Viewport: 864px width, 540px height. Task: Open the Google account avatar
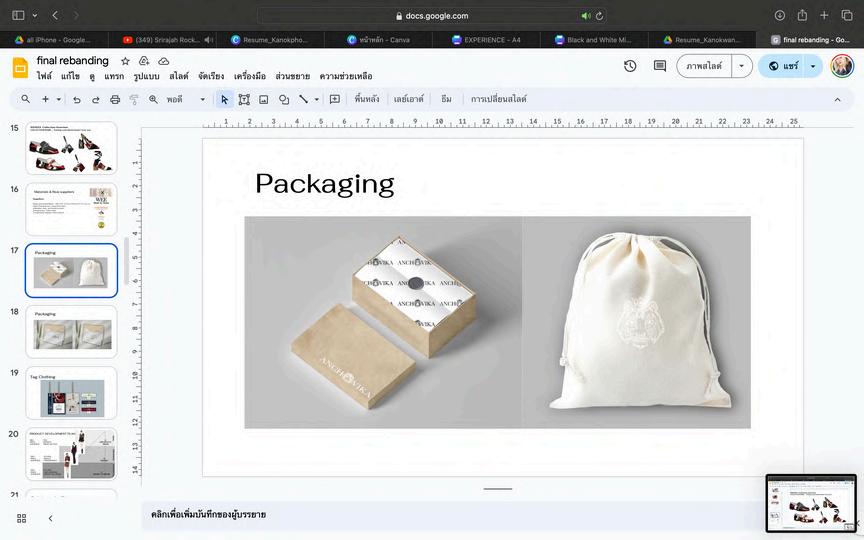point(842,66)
